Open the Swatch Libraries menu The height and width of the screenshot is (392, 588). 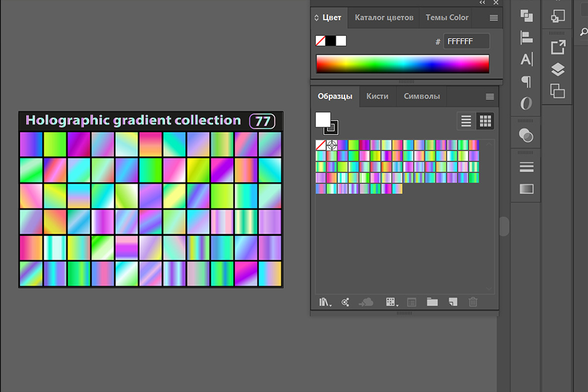tap(325, 302)
